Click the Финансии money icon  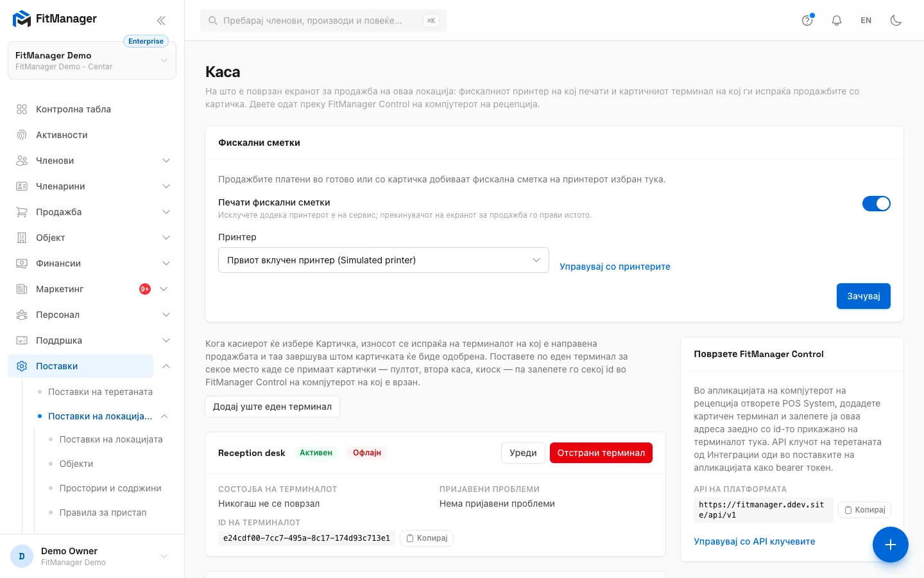coord(22,263)
